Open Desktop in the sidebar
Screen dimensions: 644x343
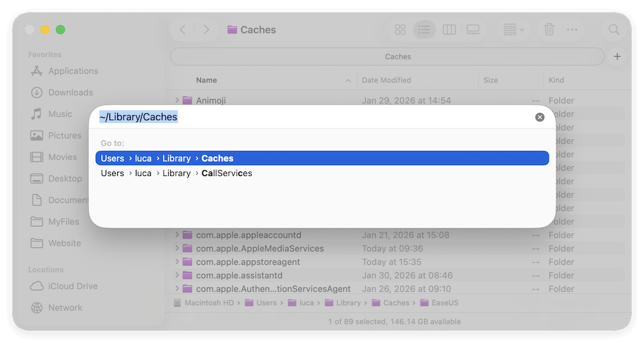[x=56, y=179]
